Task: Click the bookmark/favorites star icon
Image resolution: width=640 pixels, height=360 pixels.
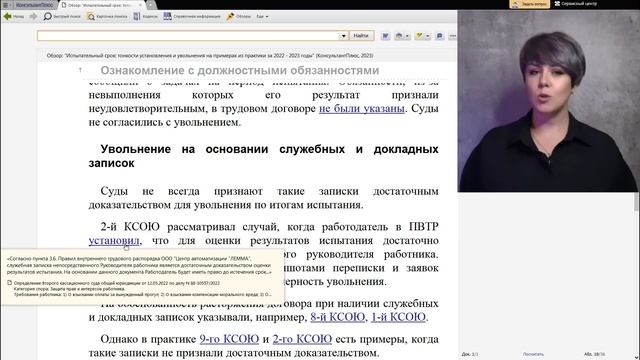Action: tap(419, 36)
